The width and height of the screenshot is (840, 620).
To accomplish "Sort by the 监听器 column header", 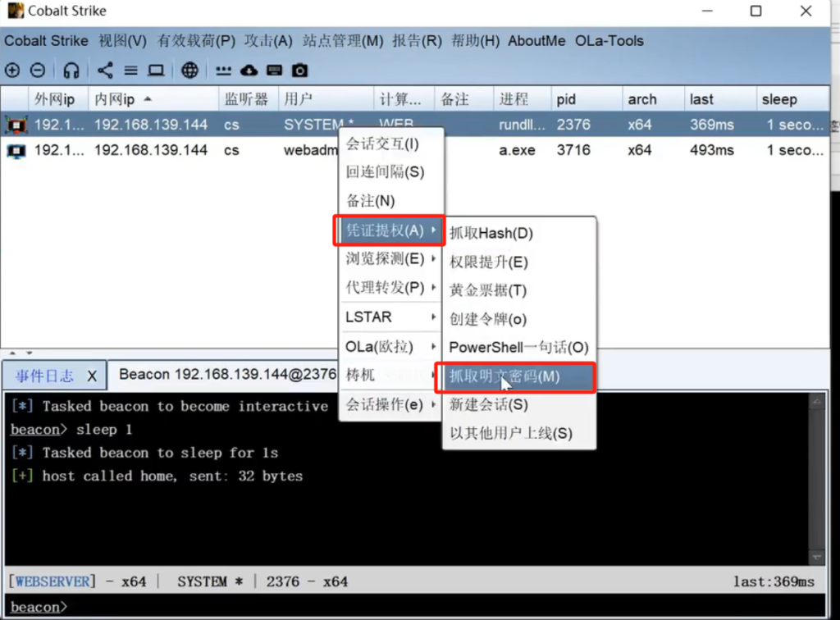I will tap(249, 99).
